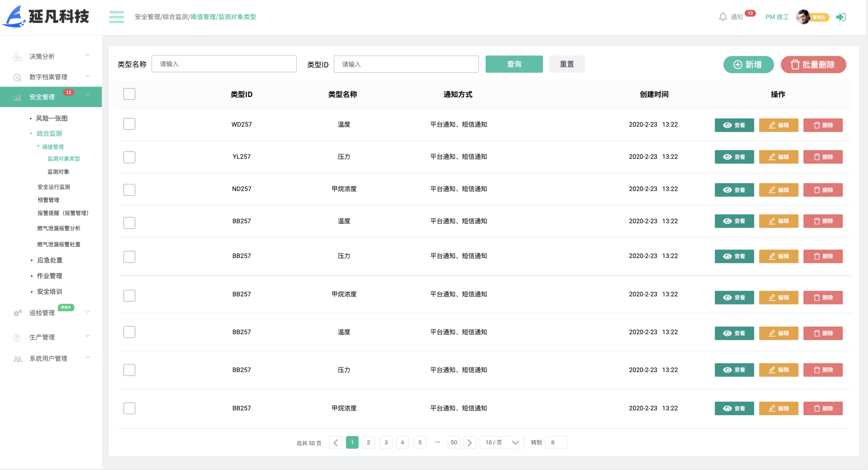Check the WD257 row checkbox
Viewport: 868px width, 470px height.
pos(129,124)
